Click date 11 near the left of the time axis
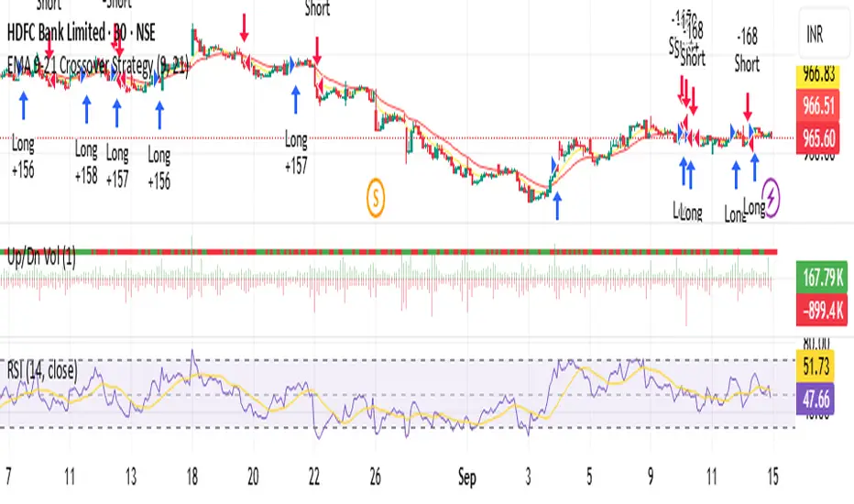 [69, 477]
